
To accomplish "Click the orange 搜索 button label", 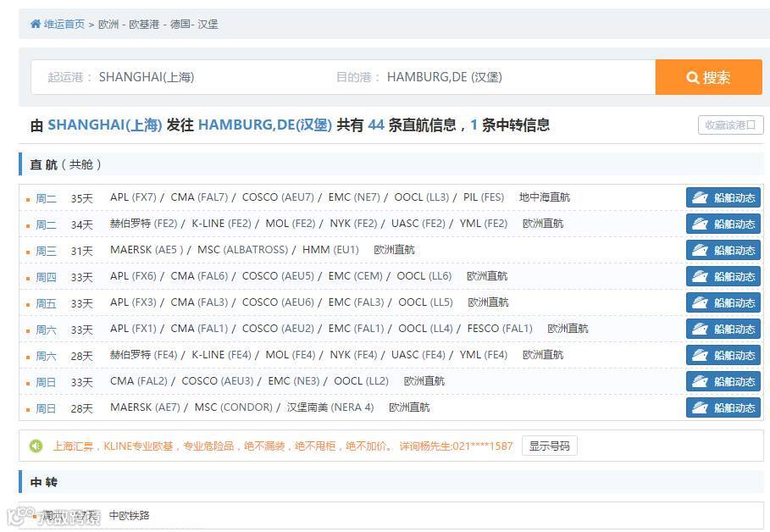I will [717, 78].
